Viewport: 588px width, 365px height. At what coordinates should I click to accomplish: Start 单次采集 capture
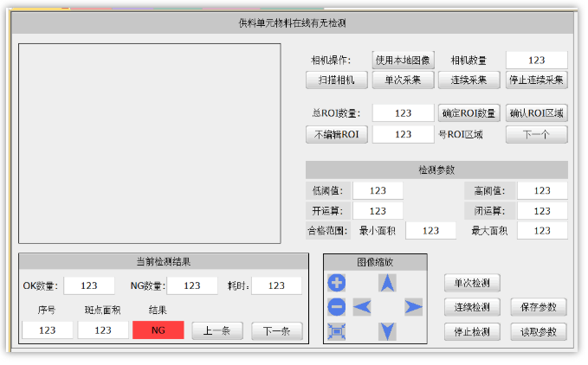(x=404, y=80)
